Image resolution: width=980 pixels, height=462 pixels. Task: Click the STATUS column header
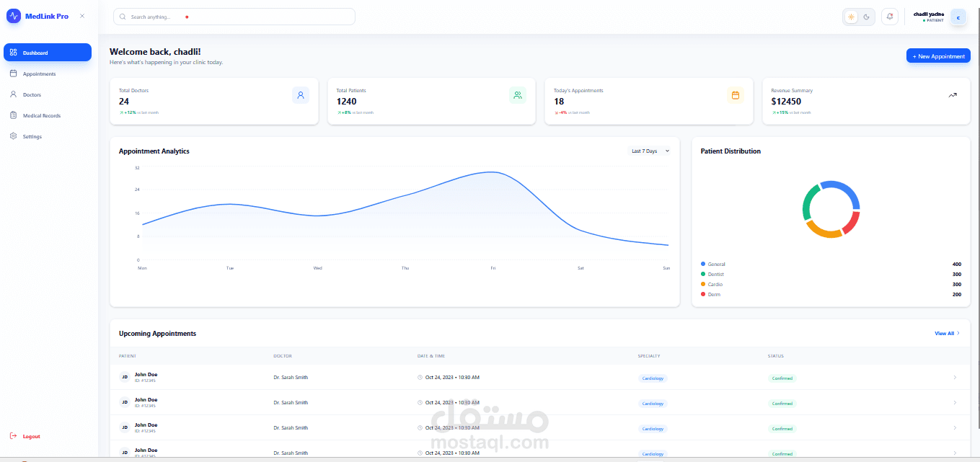776,356
